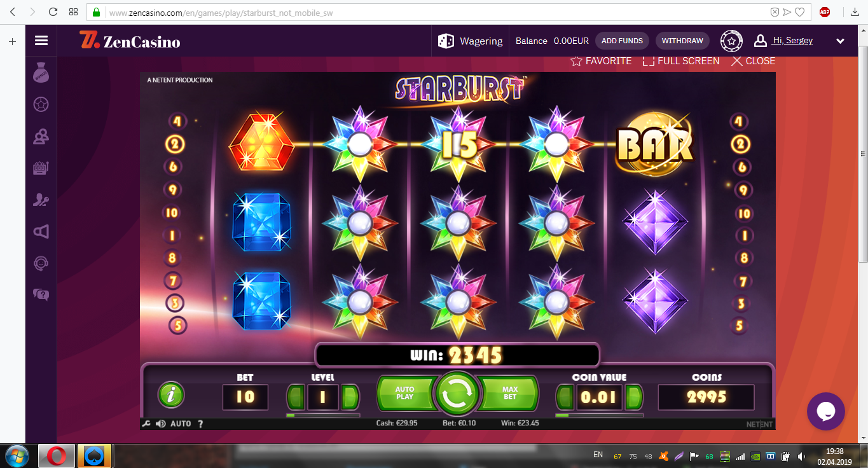Mute the game sound speaker icon
The height and width of the screenshot is (468, 868).
[161, 423]
